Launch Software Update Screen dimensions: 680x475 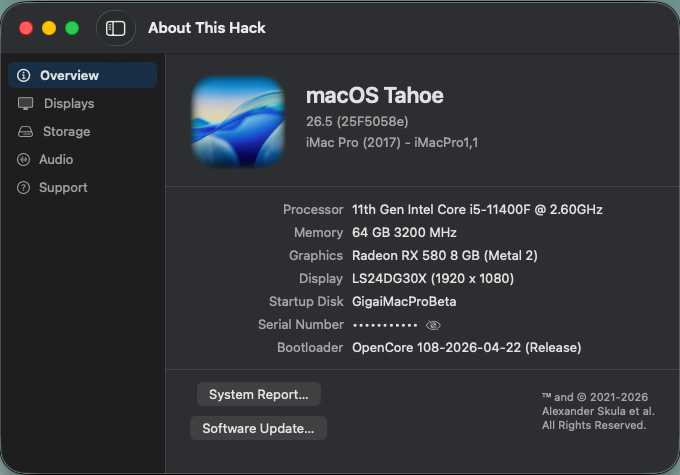(x=258, y=428)
